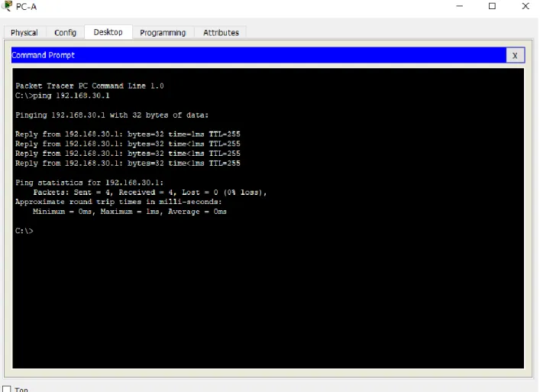This screenshot has height=392, width=540.
Task: Click the 'Packets: Sent = 4' line
Action: pyautogui.click(x=150, y=193)
